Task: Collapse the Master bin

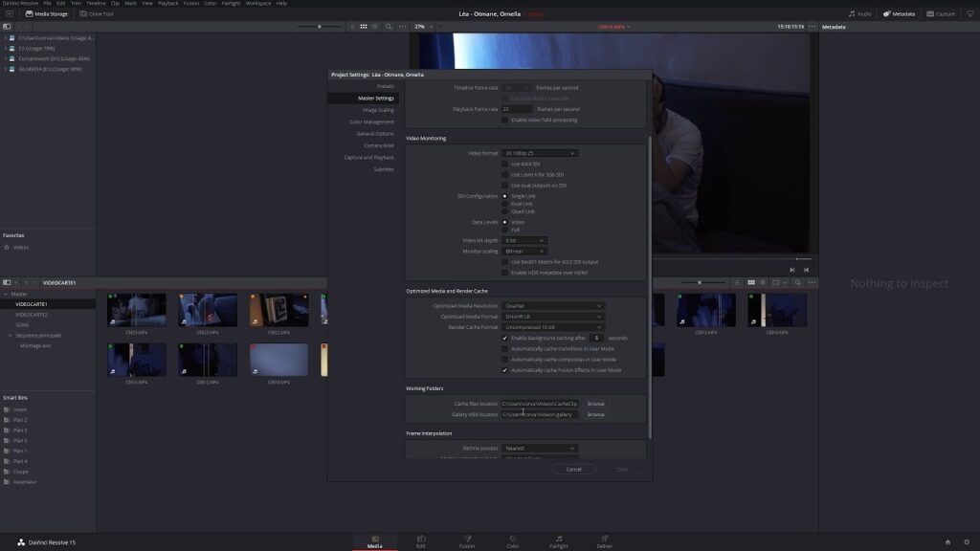Action: click(6, 294)
